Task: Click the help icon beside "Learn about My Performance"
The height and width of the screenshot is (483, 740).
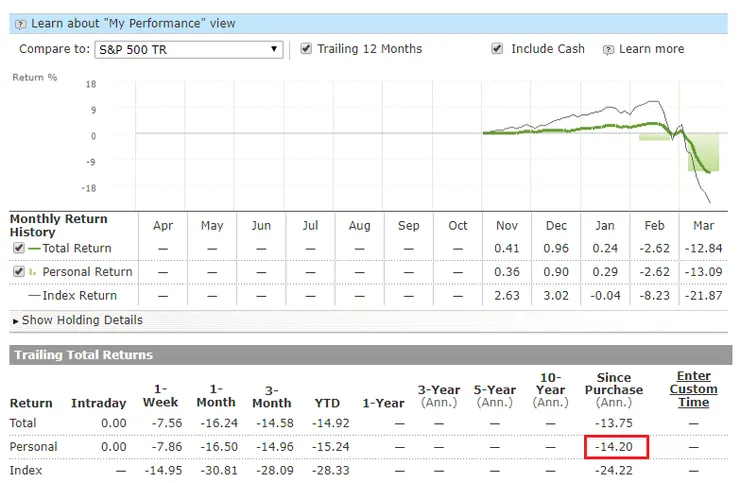Action: point(22,23)
